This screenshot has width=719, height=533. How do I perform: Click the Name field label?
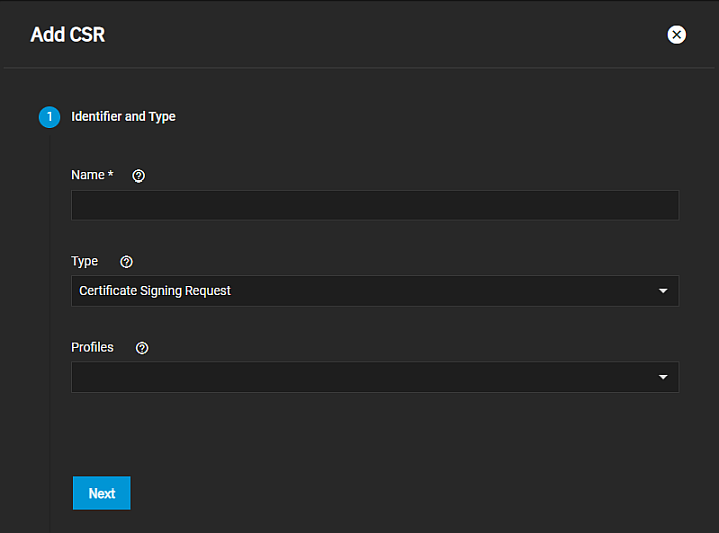click(88, 175)
